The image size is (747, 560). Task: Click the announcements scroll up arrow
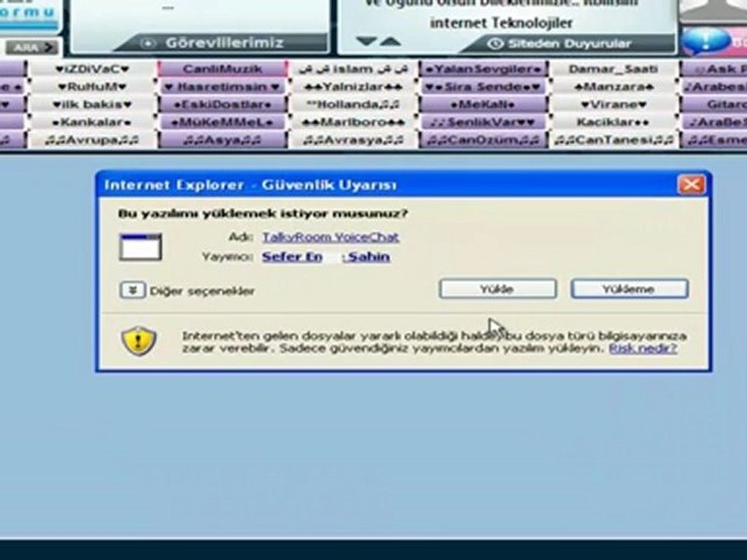tap(391, 42)
